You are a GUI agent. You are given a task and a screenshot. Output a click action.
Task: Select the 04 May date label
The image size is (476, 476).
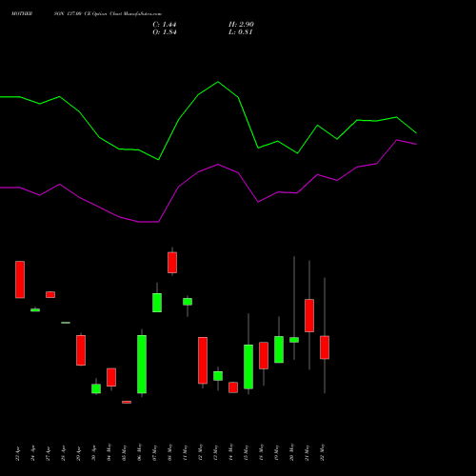coord(109,452)
